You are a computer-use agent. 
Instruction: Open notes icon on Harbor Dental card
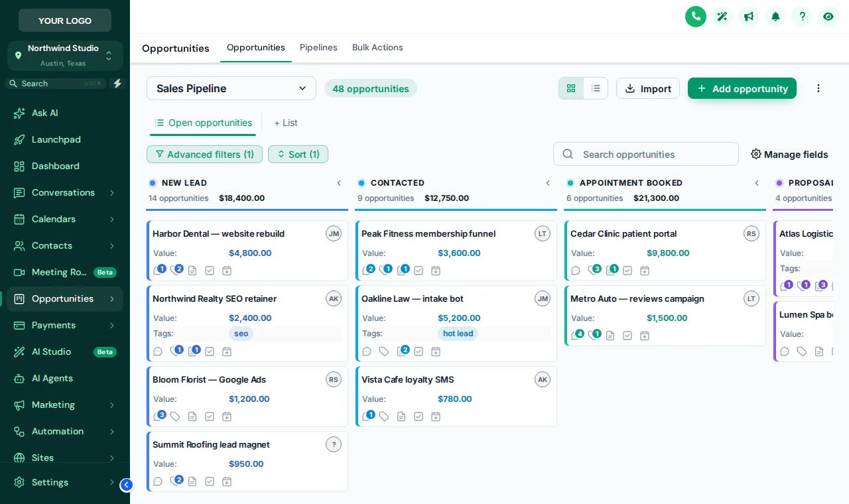tap(192, 271)
